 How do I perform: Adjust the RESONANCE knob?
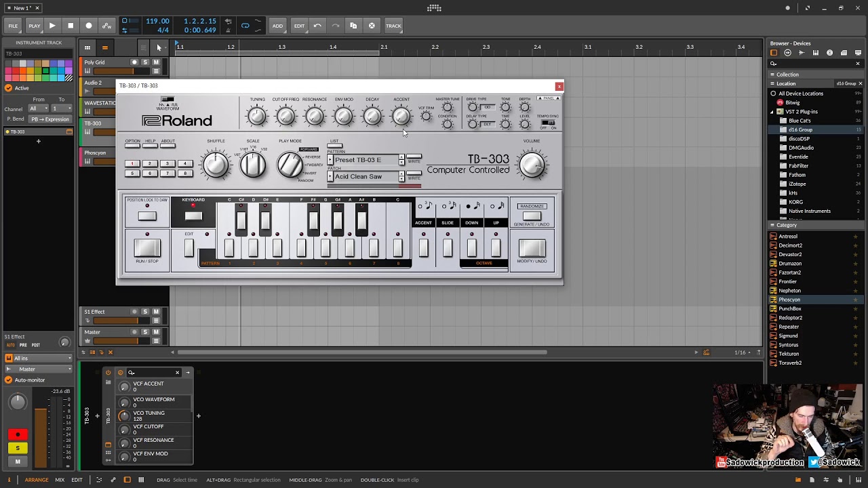point(315,117)
